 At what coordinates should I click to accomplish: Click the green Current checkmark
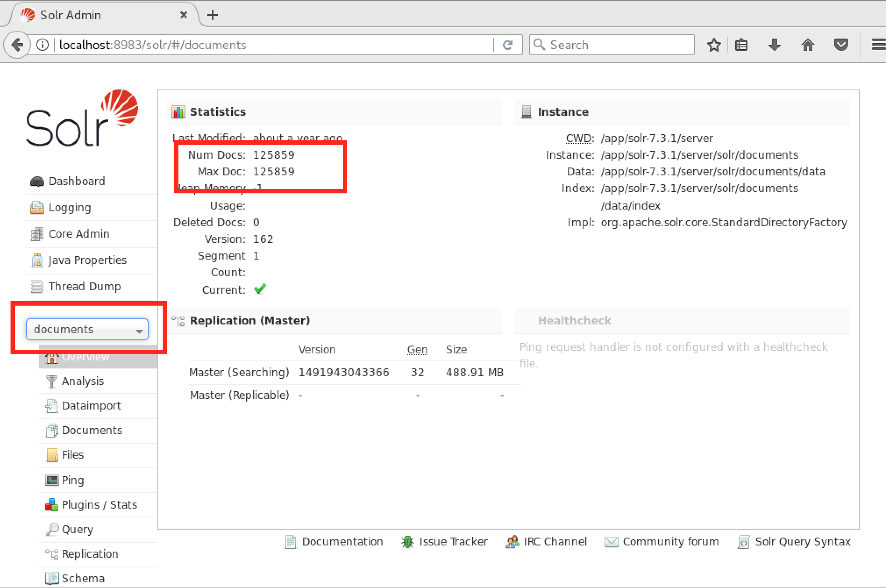pos(260,289)
